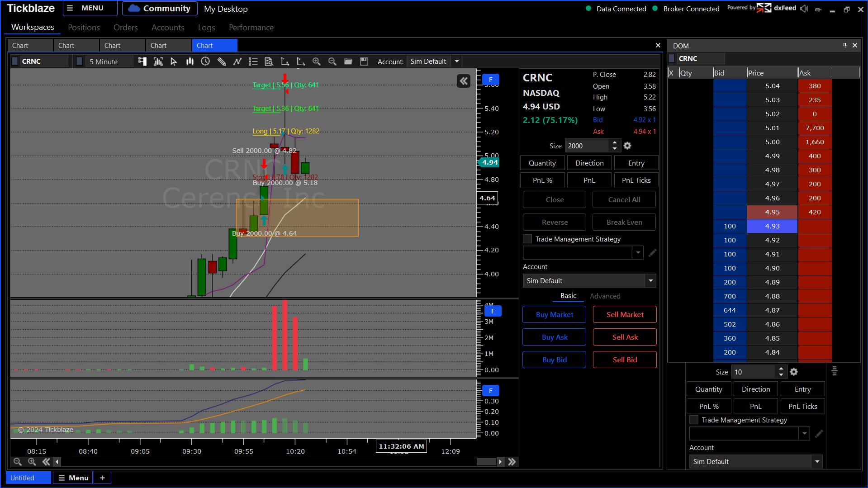Toggle the F button on volume panel
This screenshot has width=868, height=488.
tap(493, 311)
